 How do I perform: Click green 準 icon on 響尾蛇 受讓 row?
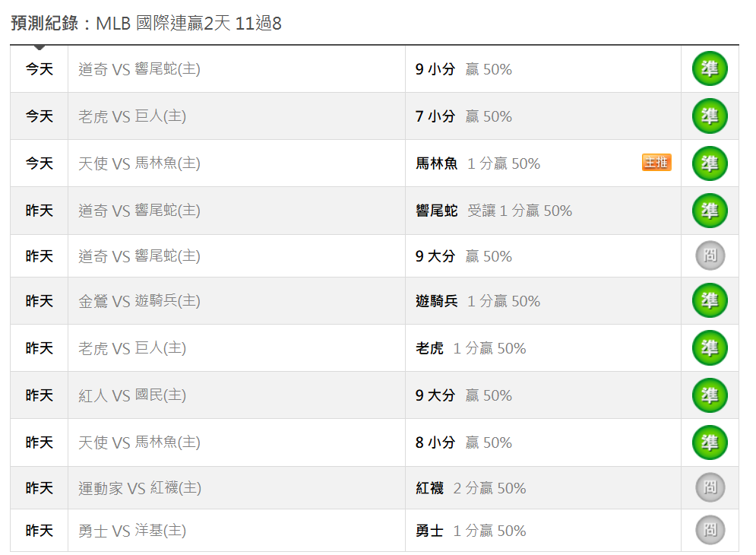coord(709,211)
